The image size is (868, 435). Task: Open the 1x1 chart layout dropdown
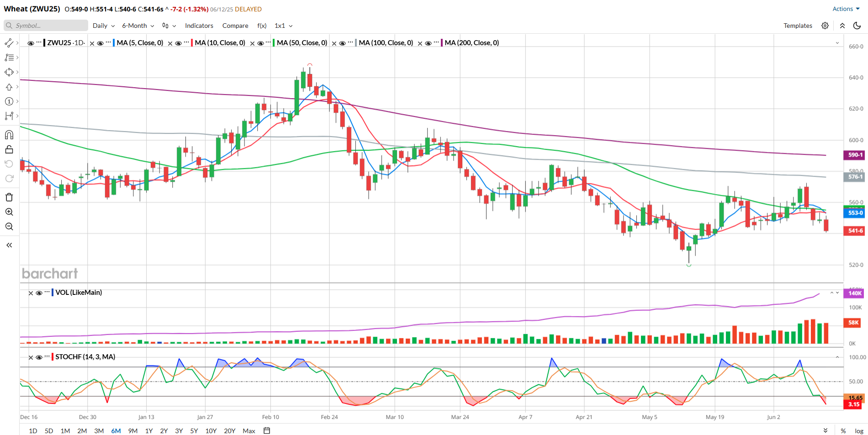pyautogui.click(x=284, y=26)
